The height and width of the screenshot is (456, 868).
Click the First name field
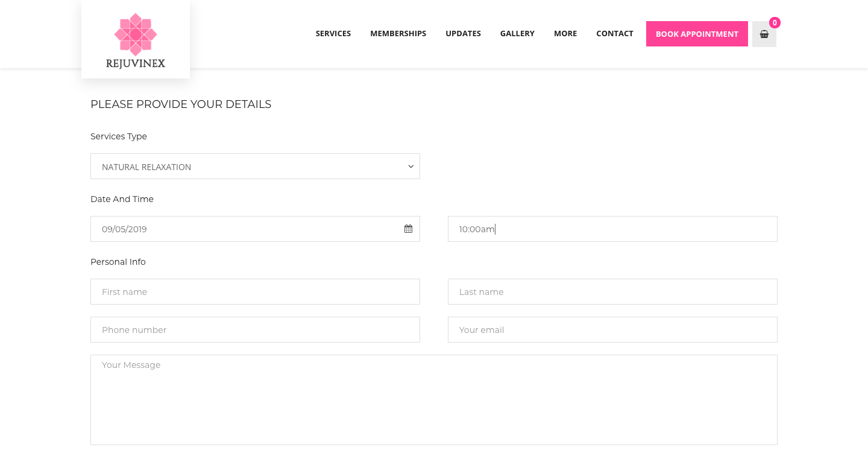click(255, 292)
